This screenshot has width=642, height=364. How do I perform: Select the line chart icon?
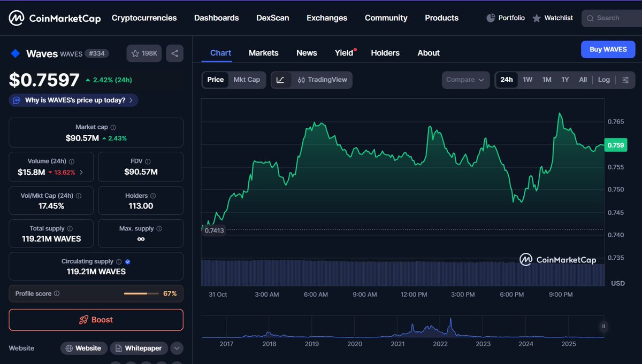point(281,80)
